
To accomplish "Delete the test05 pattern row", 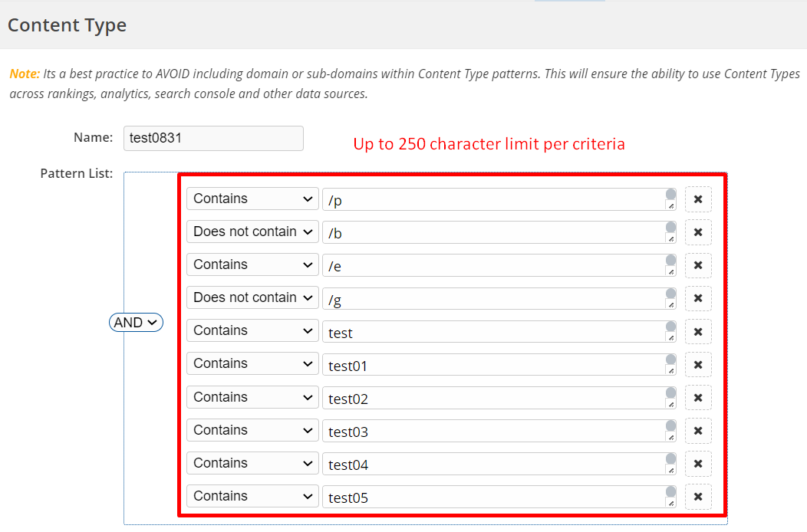I will click(x=697, y=497).
